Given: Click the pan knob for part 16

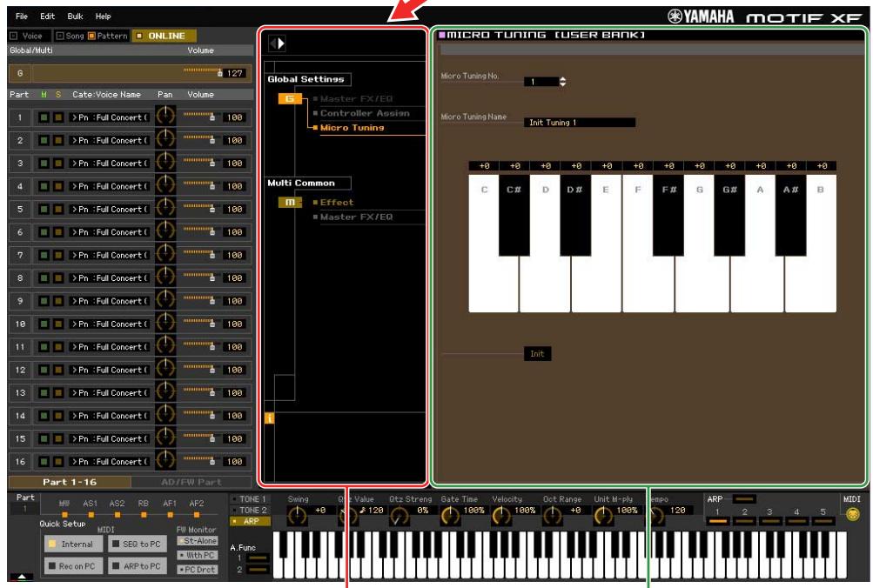Looking at the screenshot, I should [x=165, y=460].
